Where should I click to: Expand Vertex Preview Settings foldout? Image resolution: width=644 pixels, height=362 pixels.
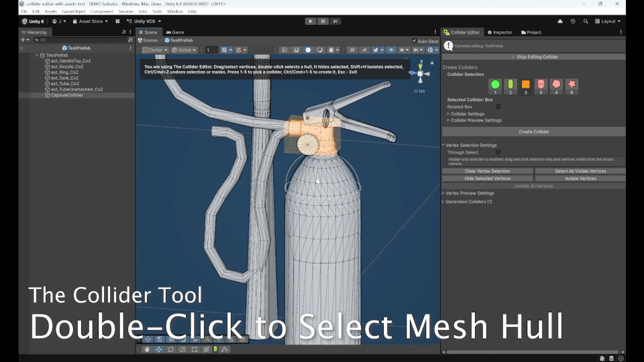443,193
